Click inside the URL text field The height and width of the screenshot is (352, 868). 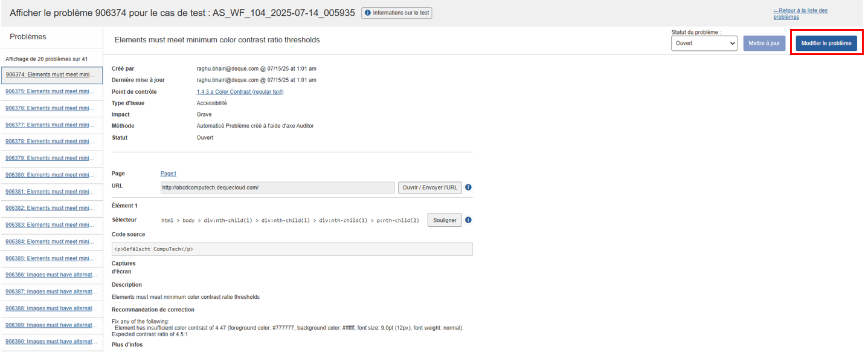tap(277, 187)
